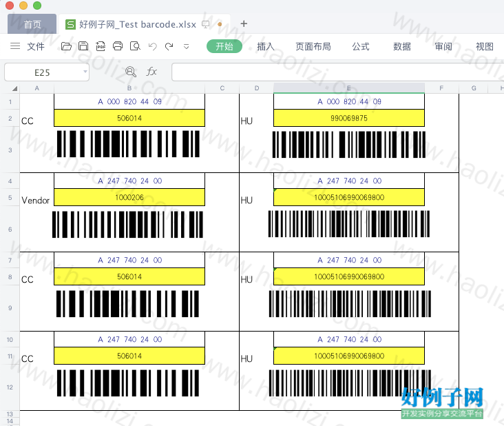Image resolution: width=504 pixels, height=426 pixels.
Task: Click the barcode image in cell B6
Action: [127, 225]
